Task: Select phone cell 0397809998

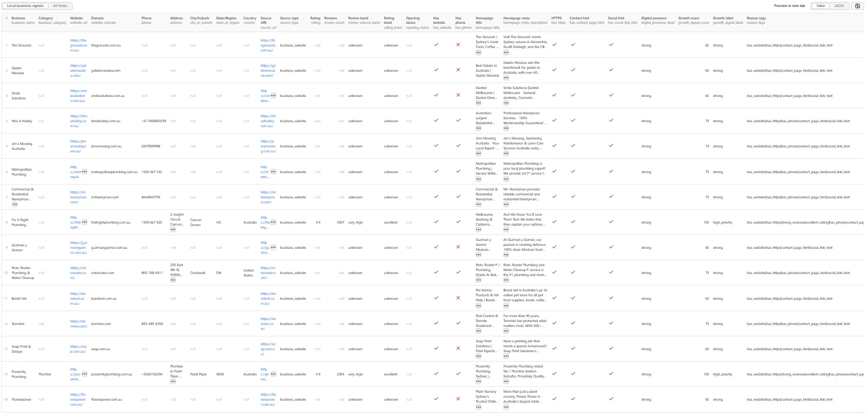Action: pyautogui.click(x=151, y=146)
